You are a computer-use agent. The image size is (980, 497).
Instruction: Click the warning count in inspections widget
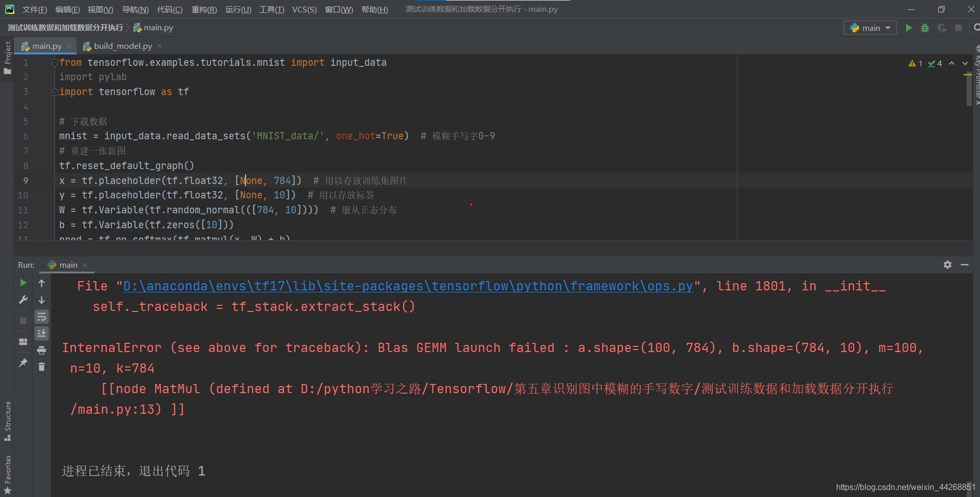[x=915, y=63]
